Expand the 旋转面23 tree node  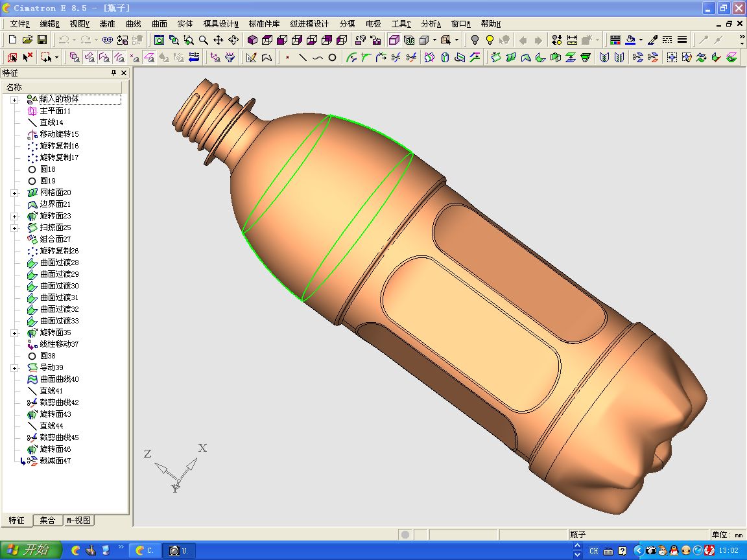[x=15, y=216]
